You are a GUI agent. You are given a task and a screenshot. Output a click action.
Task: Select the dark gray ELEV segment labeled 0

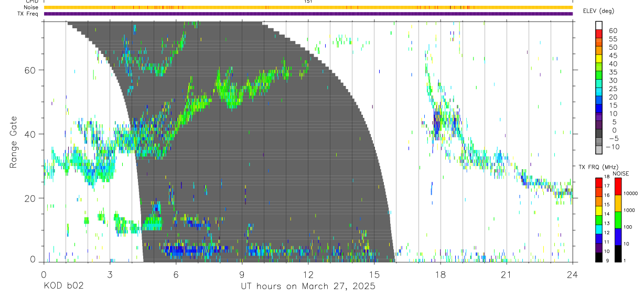point(599,133)
